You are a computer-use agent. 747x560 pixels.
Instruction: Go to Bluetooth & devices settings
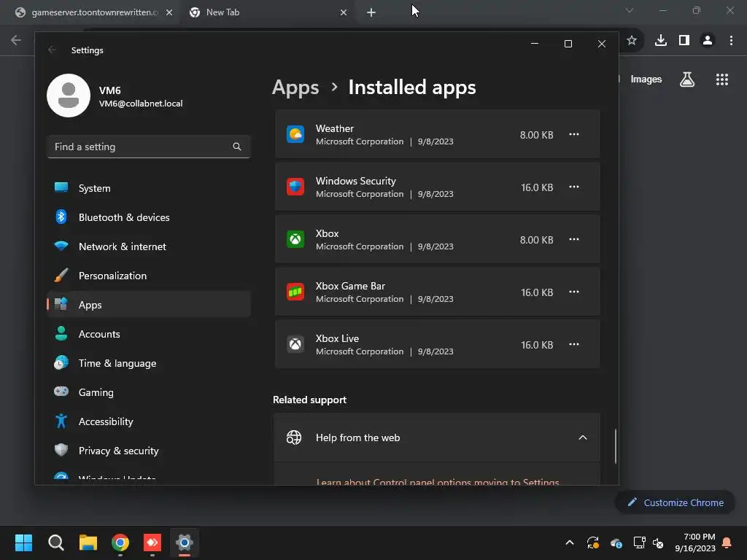click(149, 217)
